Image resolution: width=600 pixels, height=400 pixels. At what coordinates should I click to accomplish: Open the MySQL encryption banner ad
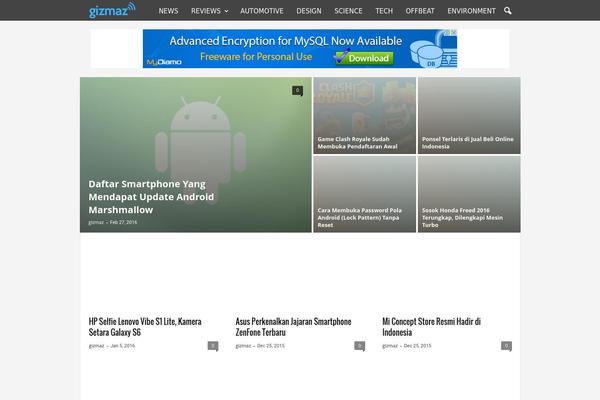click(x=300, y=49)
